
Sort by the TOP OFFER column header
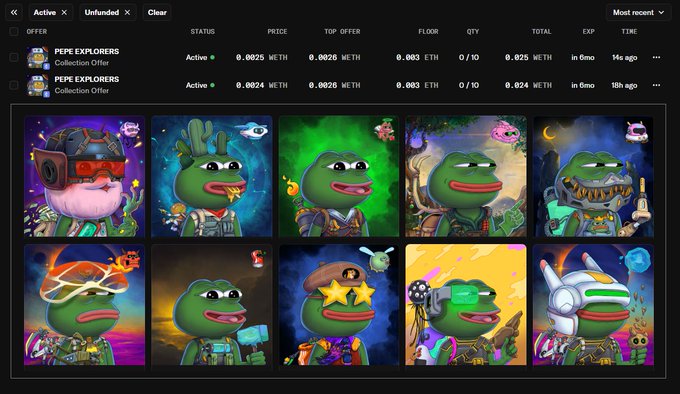coord(342,32)
